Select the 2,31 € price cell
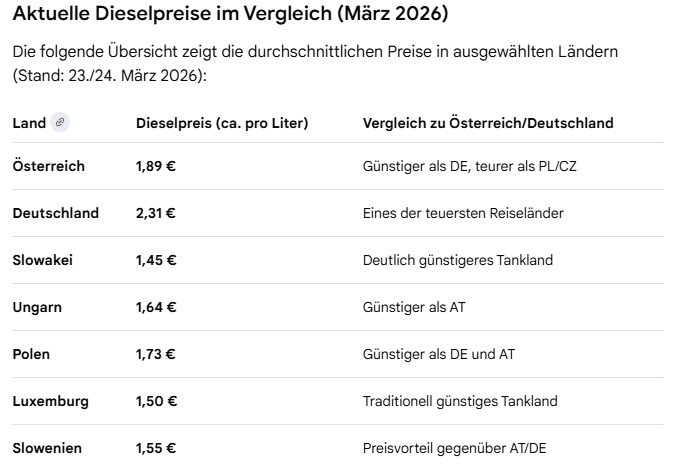The image size is (681, 475). pos(156,213)
